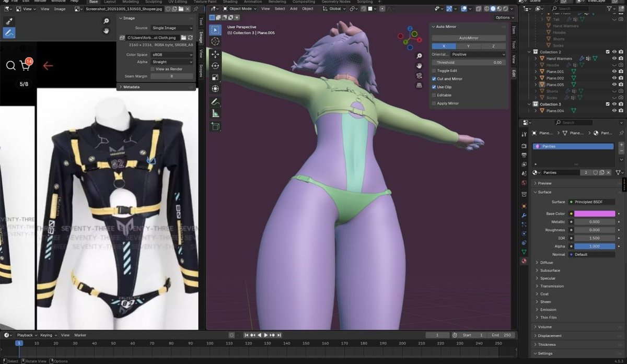This screenshot has height=364, width=627.
Task: Click the shopping cart icon in reference image
Action: point(25,65)
